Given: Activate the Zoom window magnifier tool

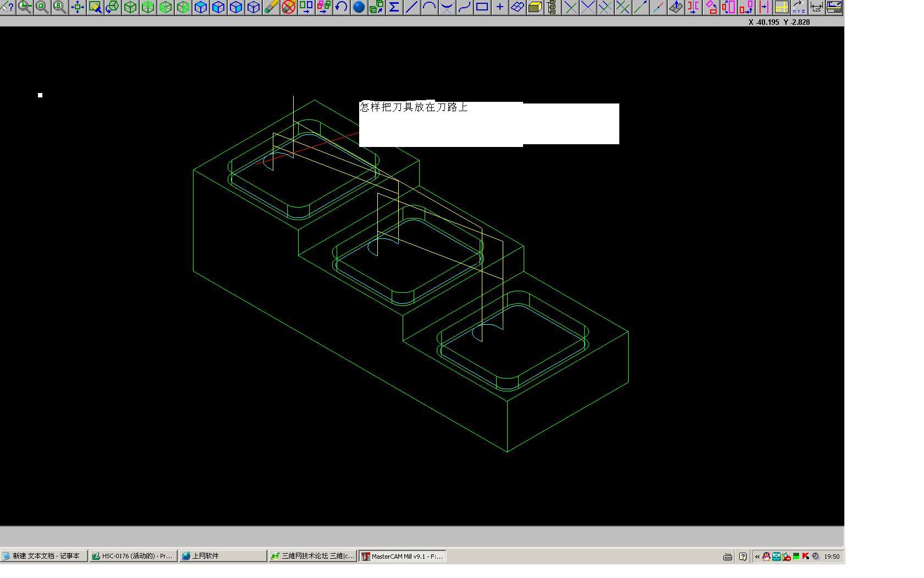Looking at the screenshot, I should (x=25, y=7).
